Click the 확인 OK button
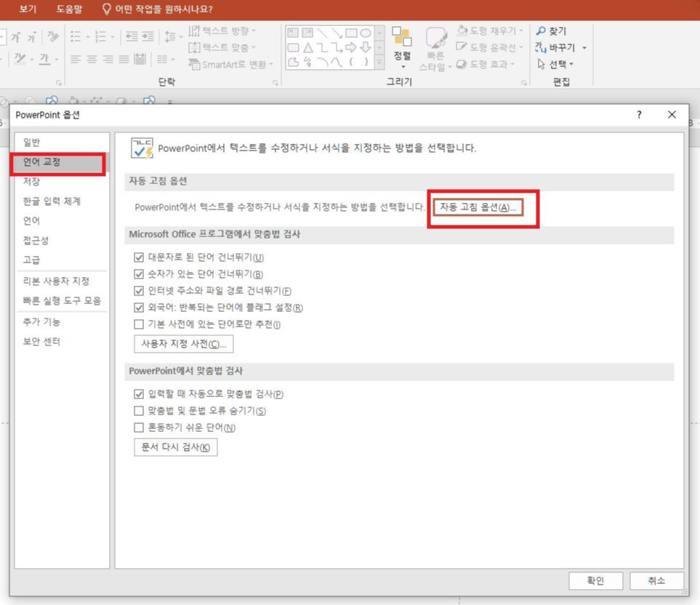This screenshot has width=700, height=605. [x=595, y=581]
